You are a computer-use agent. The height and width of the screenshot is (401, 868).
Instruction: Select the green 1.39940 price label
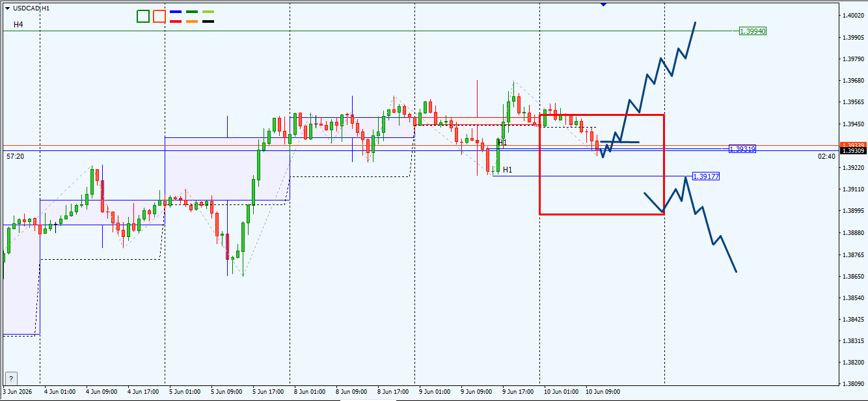pyautogui.click(x=752, y=31)
